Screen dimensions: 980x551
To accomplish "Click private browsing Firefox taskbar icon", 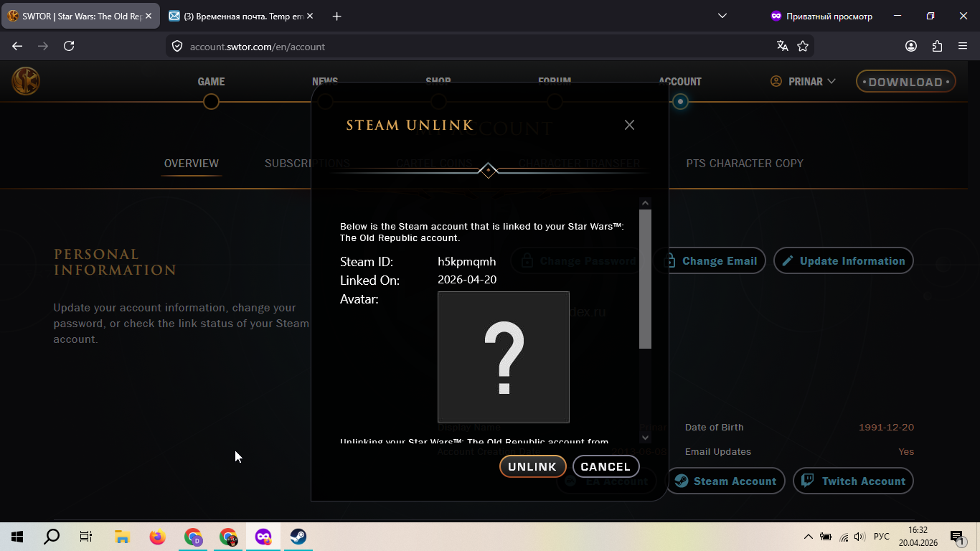I will (263, 537).
